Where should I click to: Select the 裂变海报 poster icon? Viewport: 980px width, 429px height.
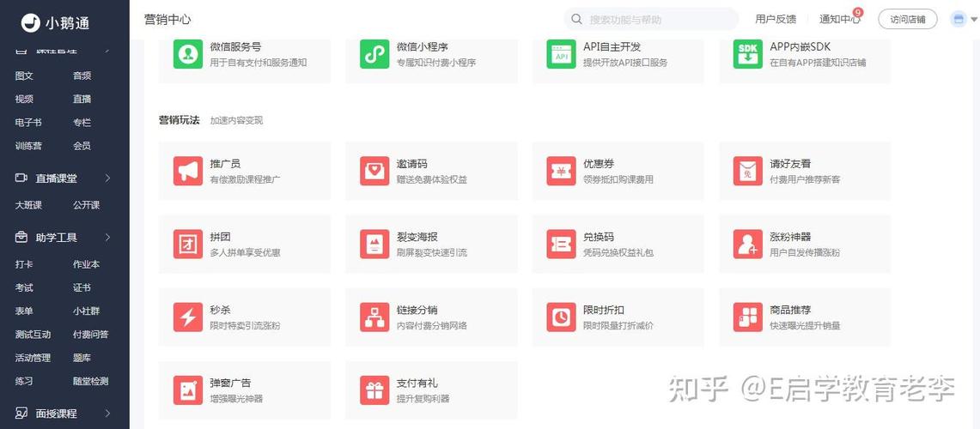coord(374,245)
